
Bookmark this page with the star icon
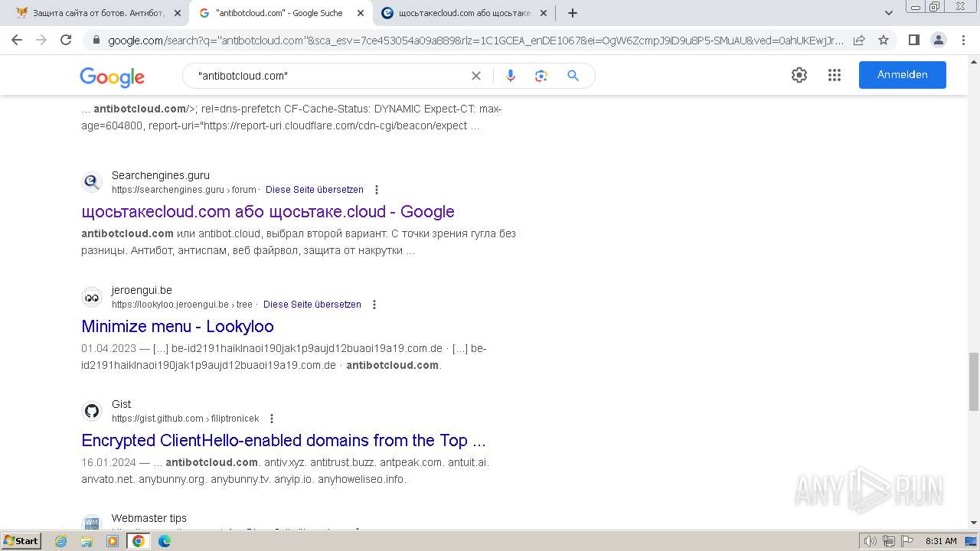884,40
